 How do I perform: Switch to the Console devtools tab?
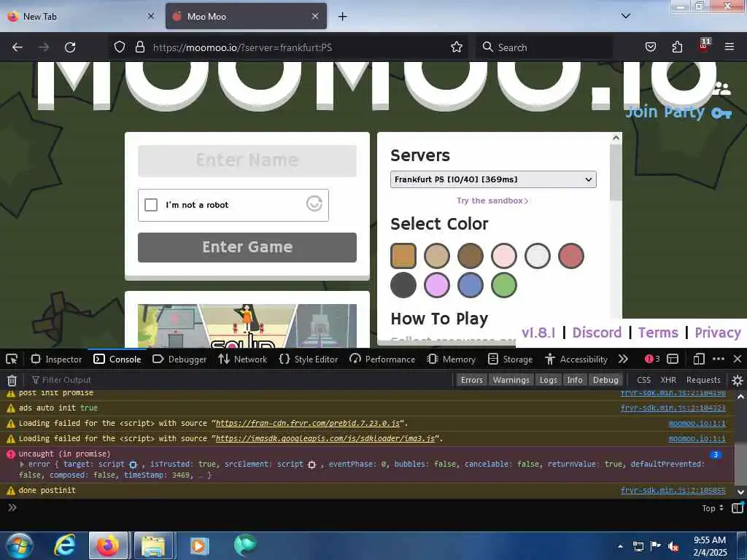[x=117, y=359]
